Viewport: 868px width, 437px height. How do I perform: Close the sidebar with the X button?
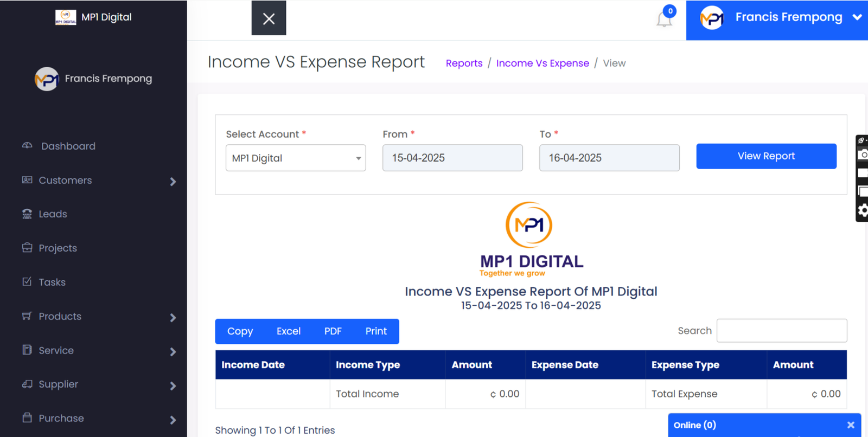[269, 18]
